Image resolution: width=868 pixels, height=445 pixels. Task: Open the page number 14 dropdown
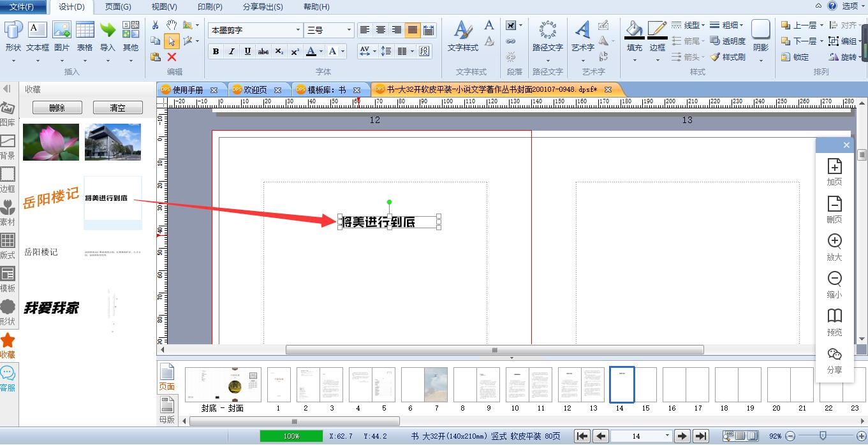tap(668, 436)
